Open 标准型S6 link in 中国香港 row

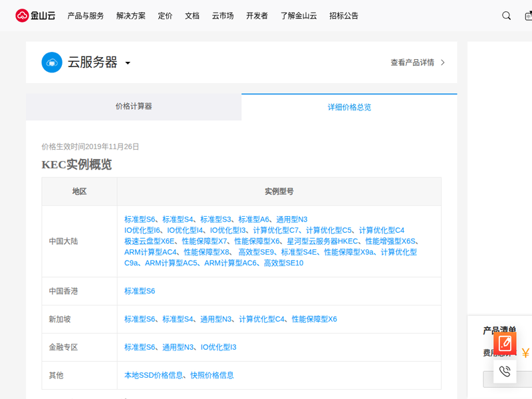140,291
